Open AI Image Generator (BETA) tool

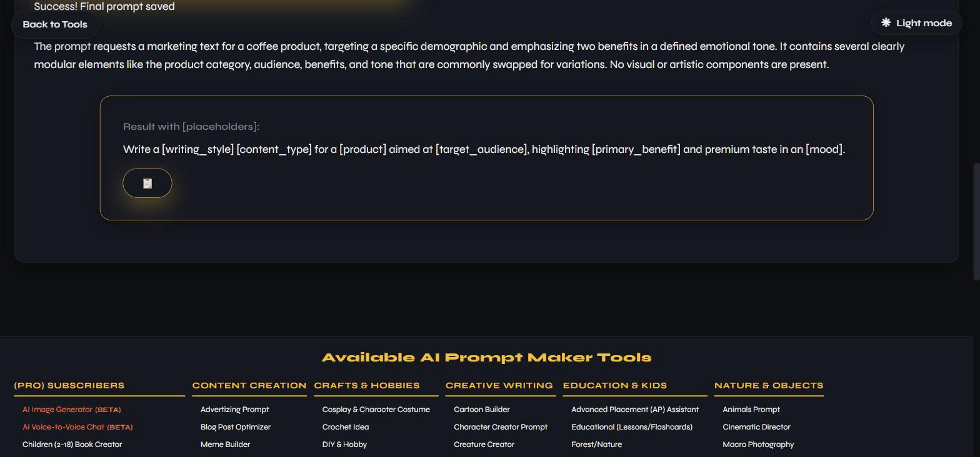coord(72,410)
